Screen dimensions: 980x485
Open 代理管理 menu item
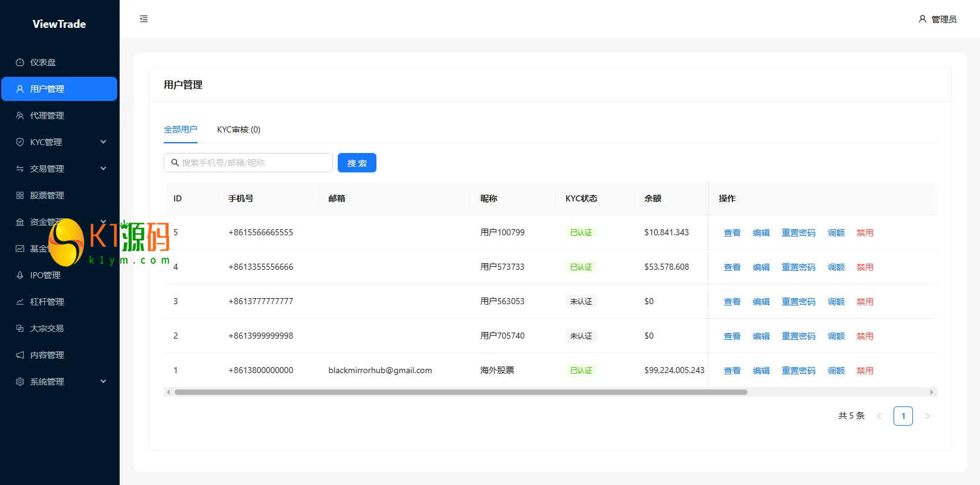59,116
